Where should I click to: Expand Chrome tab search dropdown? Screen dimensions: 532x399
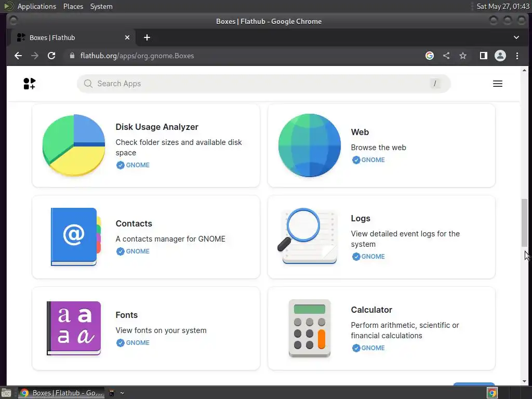516,37
